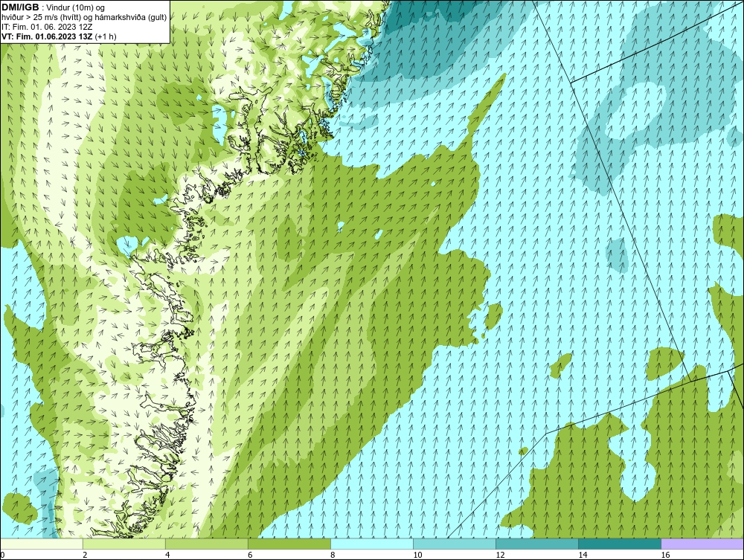This screenshot has height=560, width=744.
Task: Click the legend label '10'
Action: point(417,555)
